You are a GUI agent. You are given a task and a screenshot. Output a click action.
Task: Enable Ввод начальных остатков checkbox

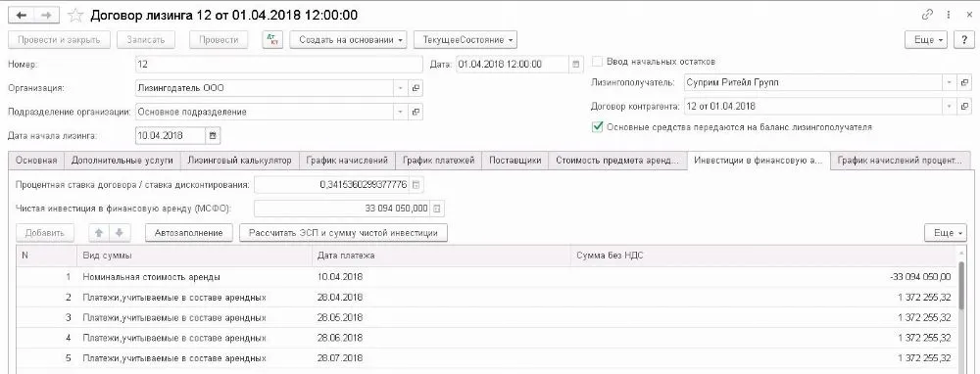[x=598, y=62]
